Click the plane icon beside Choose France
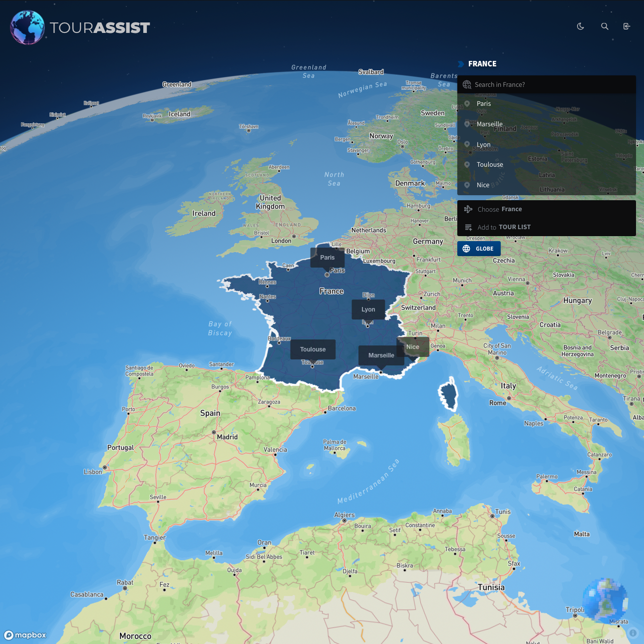644x644 pixels. coord(468,209)
